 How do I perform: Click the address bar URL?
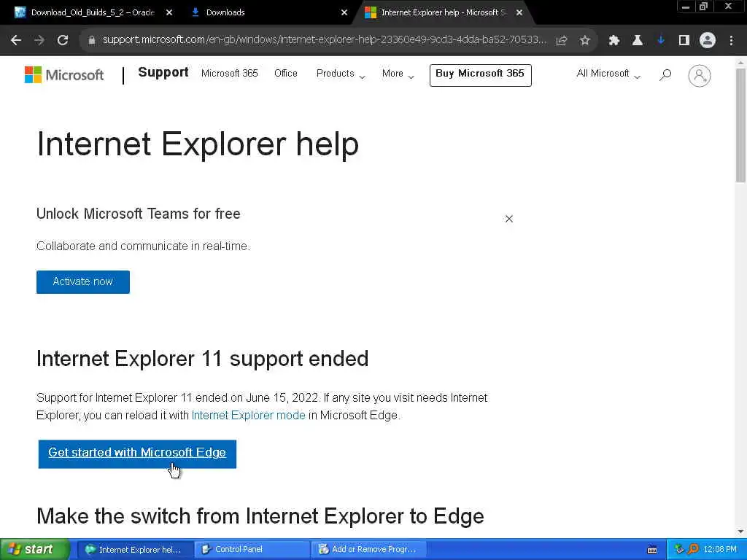point(324,40)
